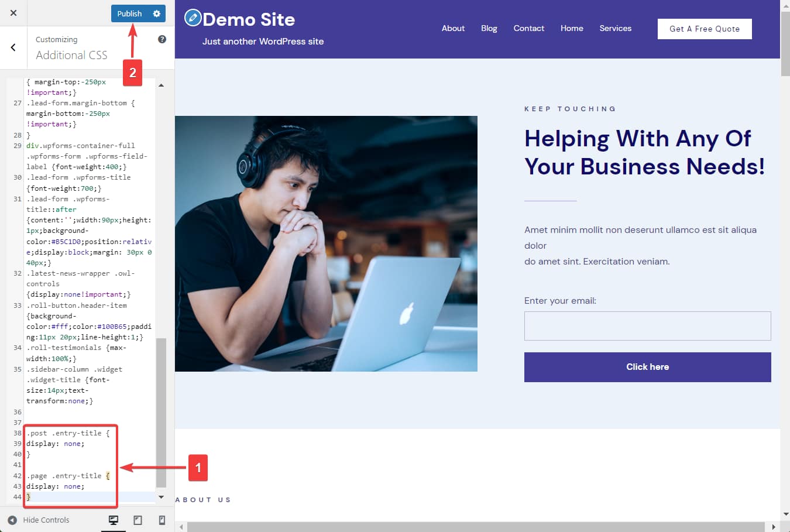
Task: Click the help question mark icon
Action: click(x=162, y=39)
